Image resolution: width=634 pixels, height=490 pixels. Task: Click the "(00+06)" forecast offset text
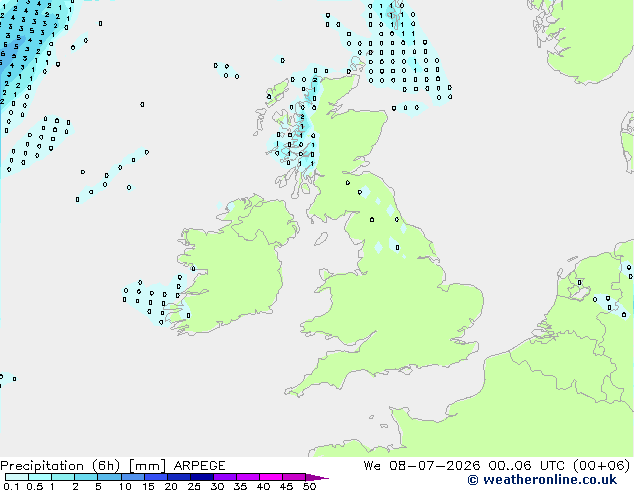coord(602,466)
